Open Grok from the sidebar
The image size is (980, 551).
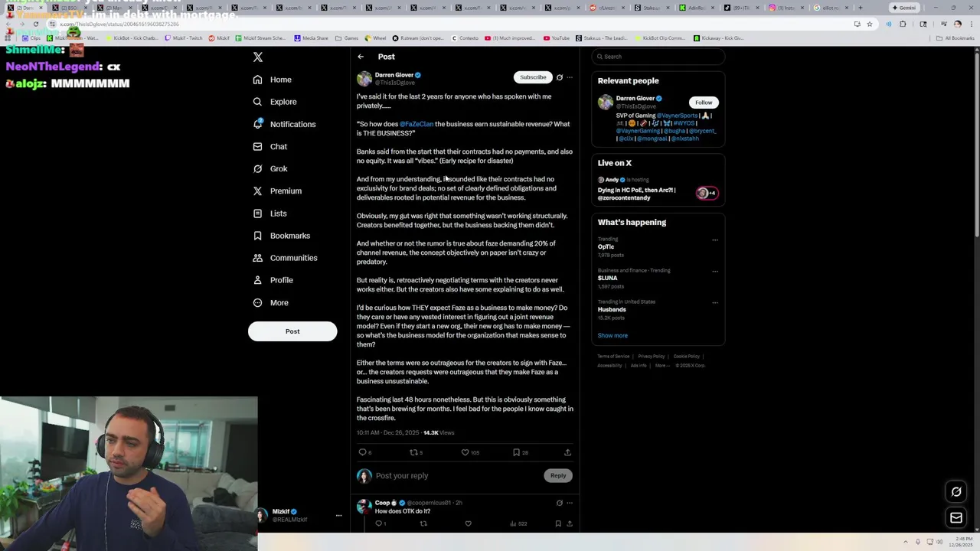click(270, 168)
